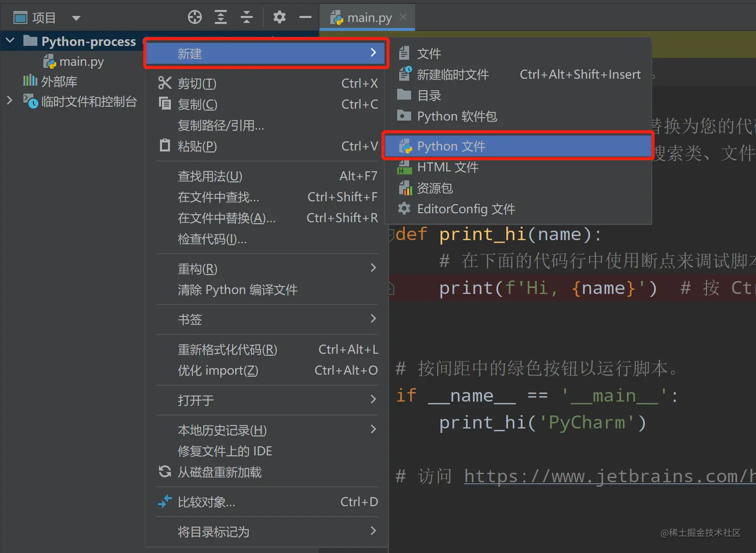Choose 修复文件上的 IDE menu entry

pyautogui.click(x=267, y=451)
